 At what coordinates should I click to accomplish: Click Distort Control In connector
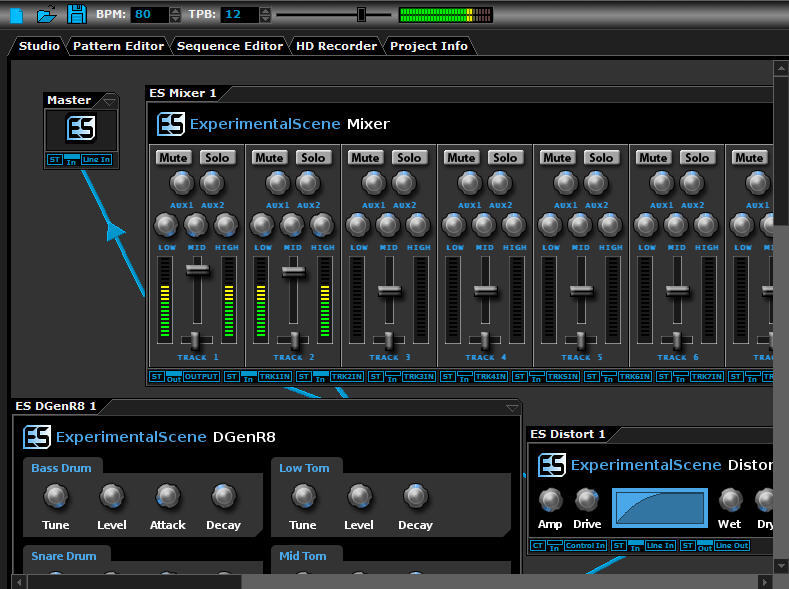pyautogui.click(x=585, y=546)
